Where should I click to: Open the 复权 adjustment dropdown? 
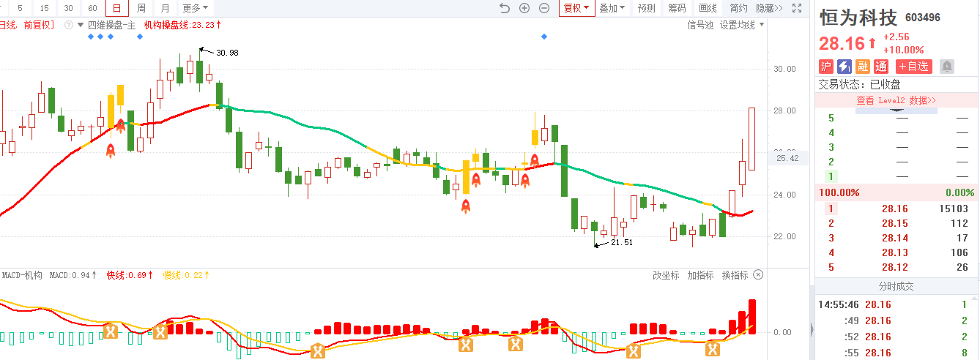576,8
